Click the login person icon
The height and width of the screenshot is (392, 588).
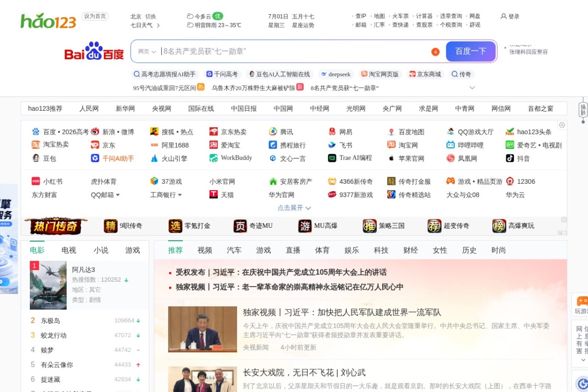[x=503, y=16]
